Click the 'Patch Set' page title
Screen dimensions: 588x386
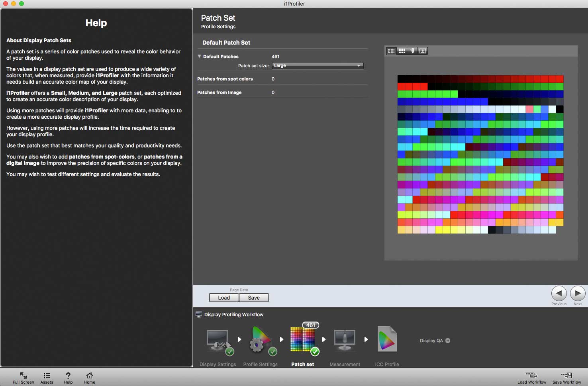click(218, 18)
